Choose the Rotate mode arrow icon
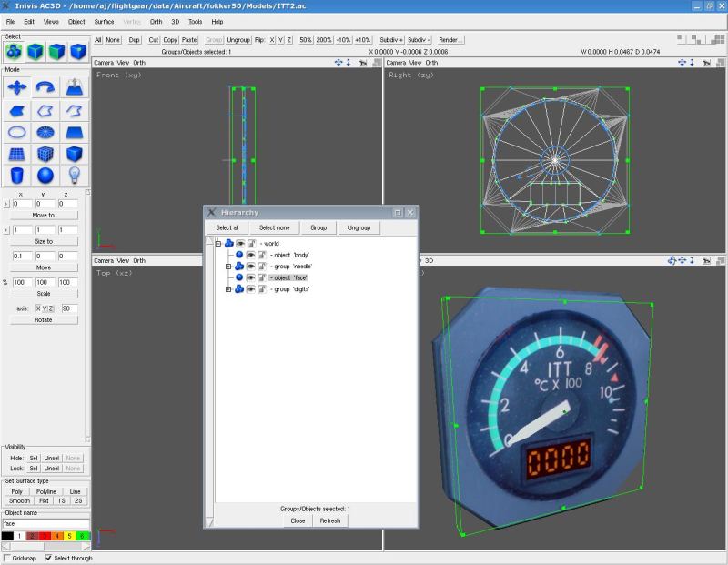Image resolution: width=728 pixels, height=565 pixels. pyautogui.click(x=45, y=87)
